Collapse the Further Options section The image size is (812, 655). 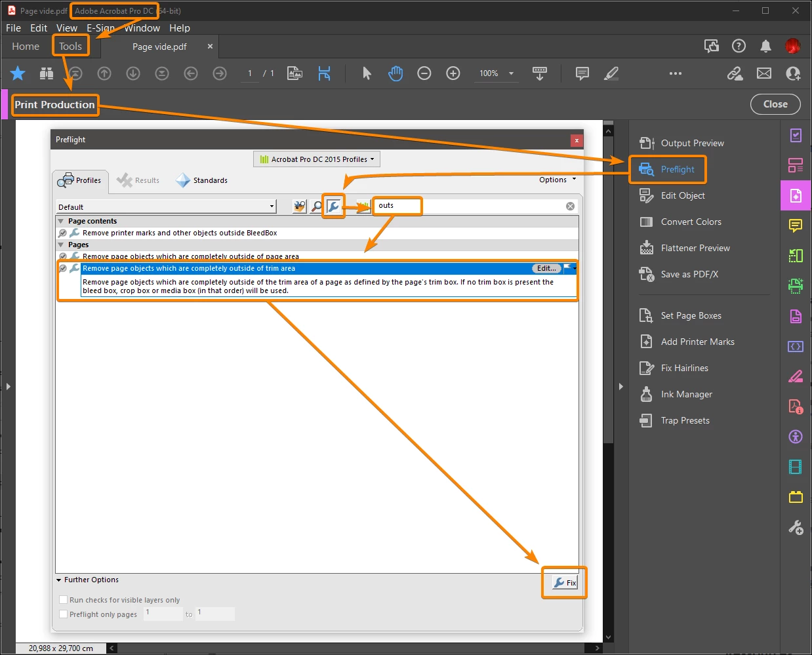(x=59, y=580)
